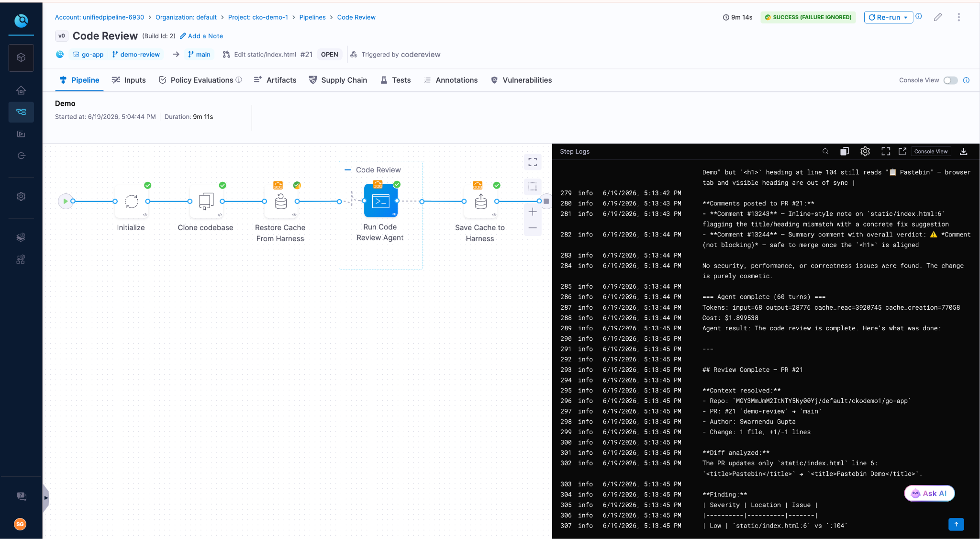Open the Organization: default breadcrumb
Viewport: 980px width, 539px height.
coord(186,17)
